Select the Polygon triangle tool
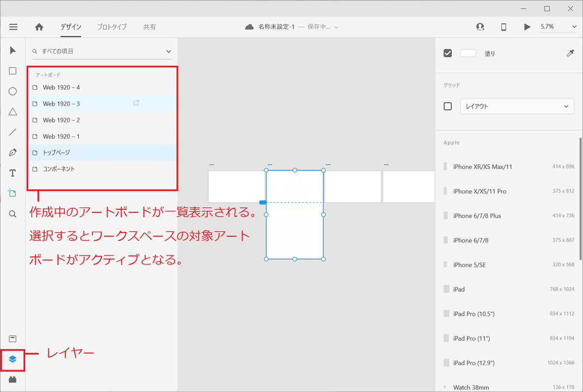583x392 pixels. [x=13, y=112]
